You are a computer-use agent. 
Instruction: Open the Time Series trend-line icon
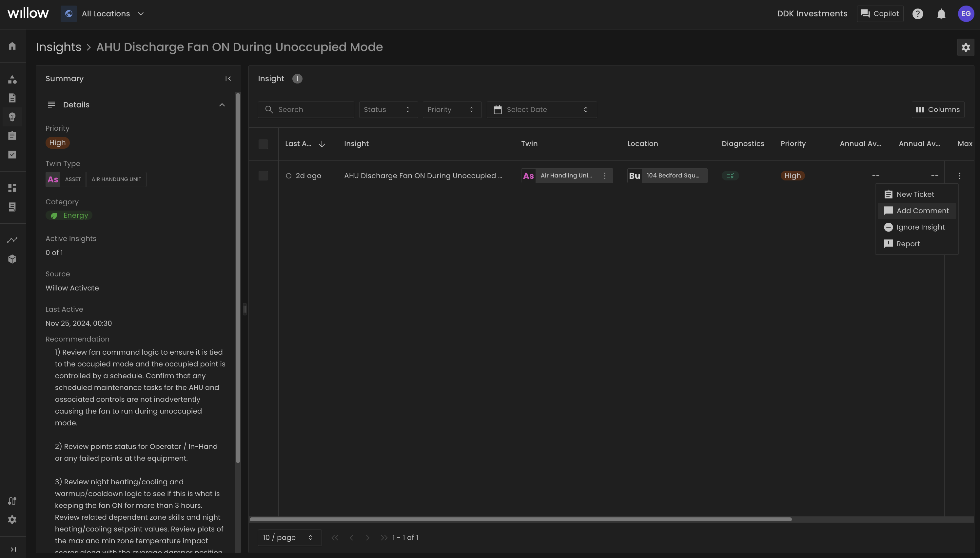pyautogui.click(x=12, y=239)
